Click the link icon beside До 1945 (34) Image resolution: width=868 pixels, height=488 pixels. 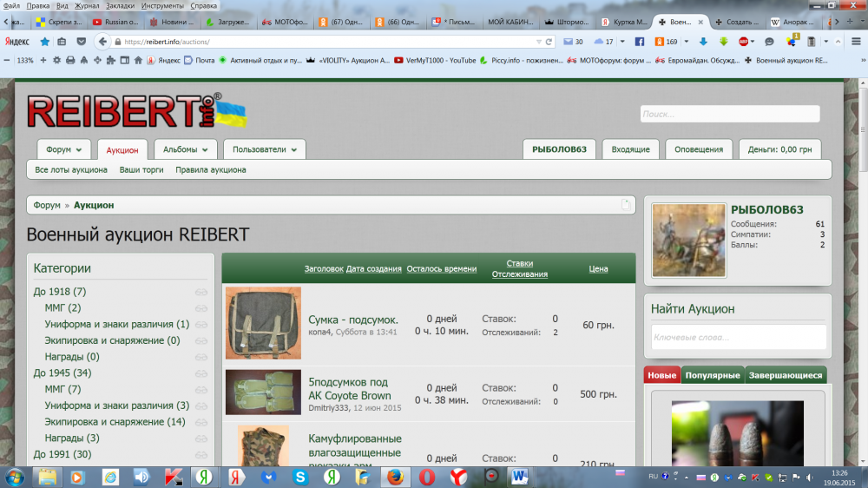click(x=201, y=373)
